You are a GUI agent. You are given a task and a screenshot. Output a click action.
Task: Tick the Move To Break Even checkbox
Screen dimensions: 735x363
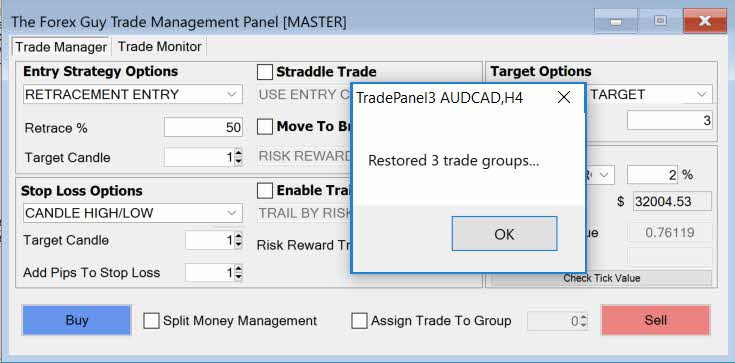point(265,127)
